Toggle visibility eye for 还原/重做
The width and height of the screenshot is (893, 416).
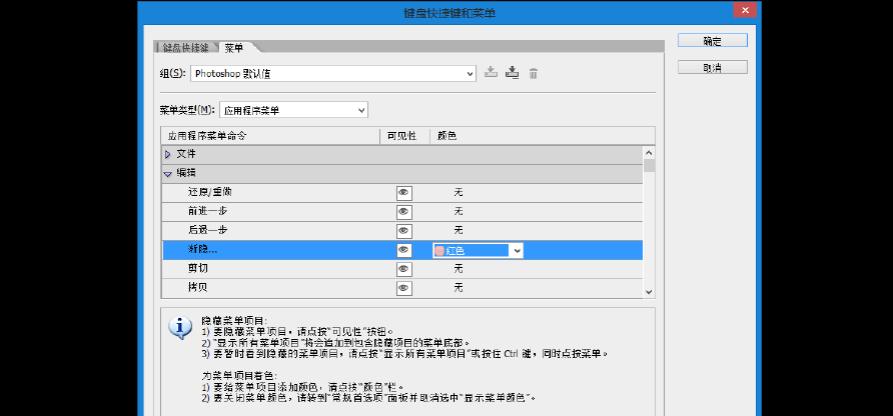(404, 193)
